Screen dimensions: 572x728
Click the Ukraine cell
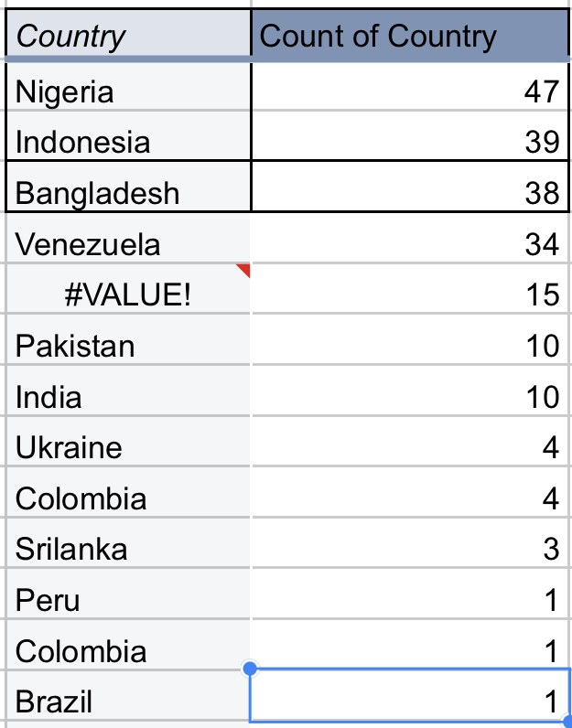coord(128,442)
